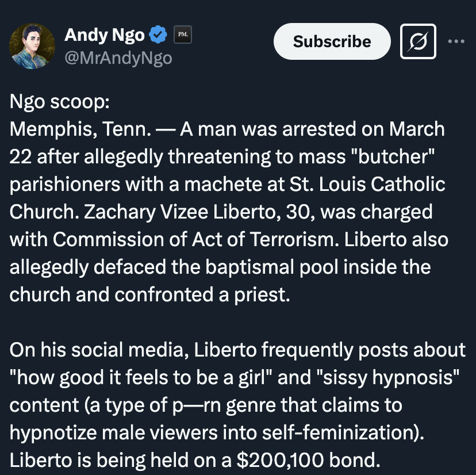The width and height of the screenshot is (476, 475).
Task: Click the PM affiliation badge icon
Action: pyautogui.click(x=182, y=35)
